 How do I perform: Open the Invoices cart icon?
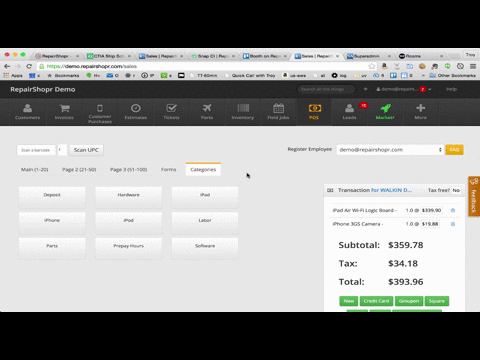(x=64, y=108)
